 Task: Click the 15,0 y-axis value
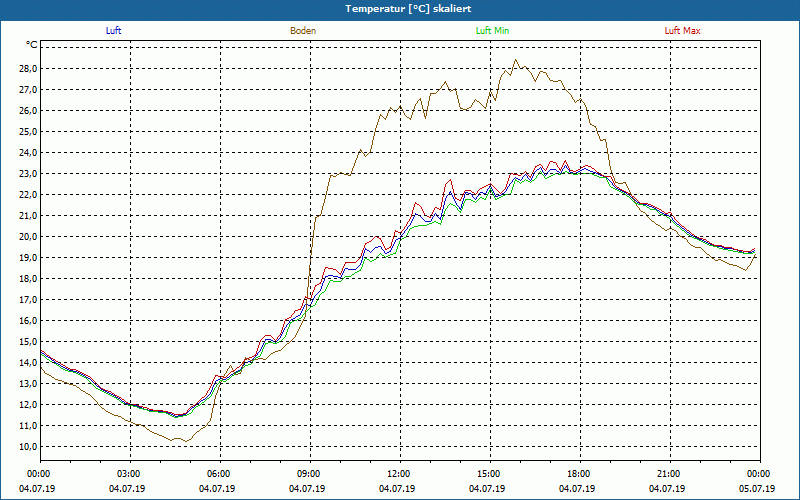pyautogui.click(x=29, y=341)
